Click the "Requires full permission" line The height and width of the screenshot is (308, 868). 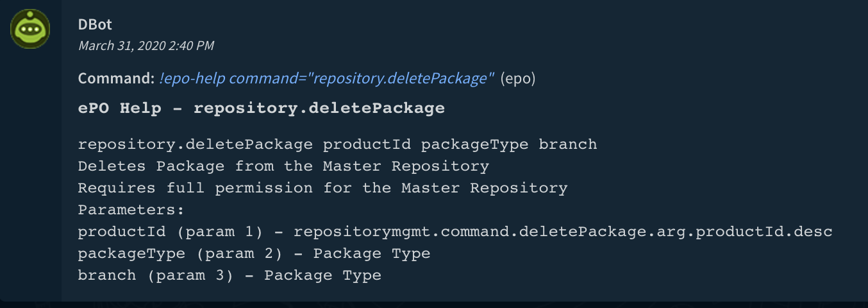click(x=322, y=188)
